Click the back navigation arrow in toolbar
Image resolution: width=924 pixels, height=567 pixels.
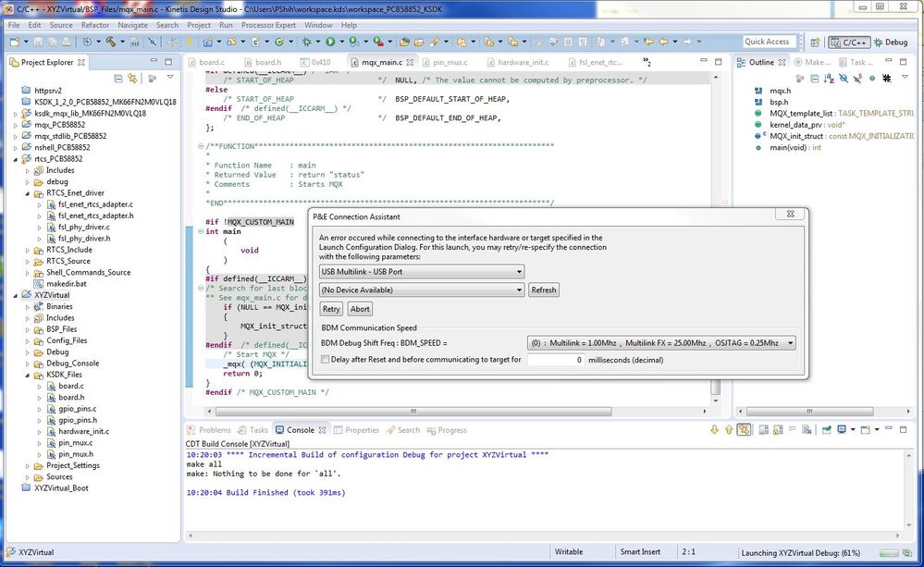click(663, 42)
